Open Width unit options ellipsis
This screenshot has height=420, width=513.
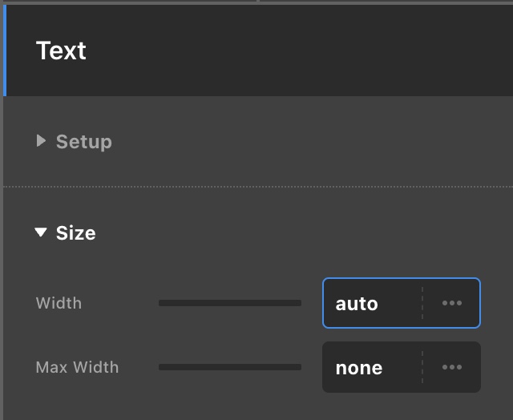452,304
